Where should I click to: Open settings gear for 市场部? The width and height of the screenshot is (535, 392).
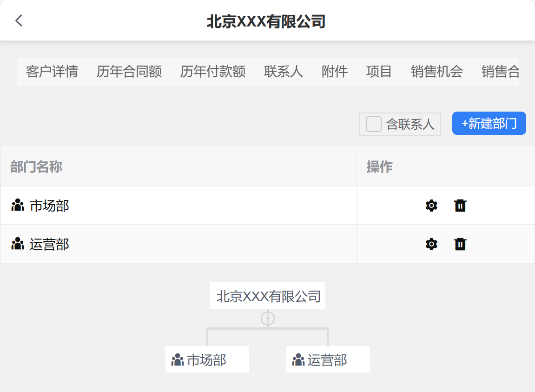tap(431, 206)
